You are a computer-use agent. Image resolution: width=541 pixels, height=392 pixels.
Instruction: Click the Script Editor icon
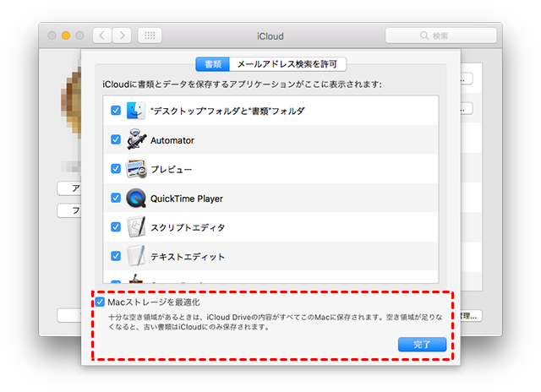(136, 227)
